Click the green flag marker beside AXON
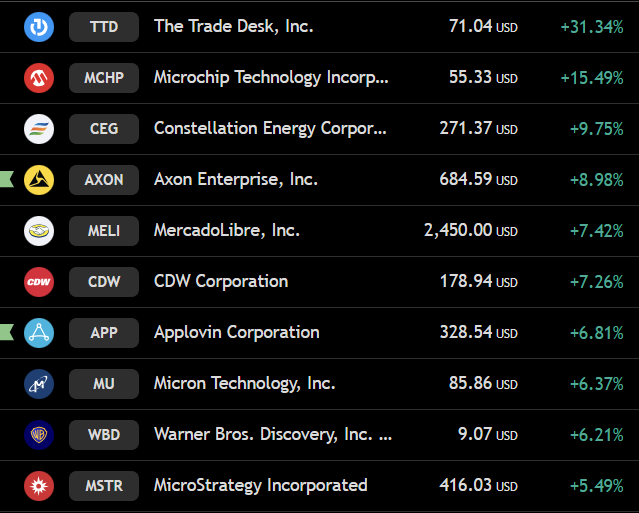The width and height of the screenshot is (639, 513). click(7, 180)
